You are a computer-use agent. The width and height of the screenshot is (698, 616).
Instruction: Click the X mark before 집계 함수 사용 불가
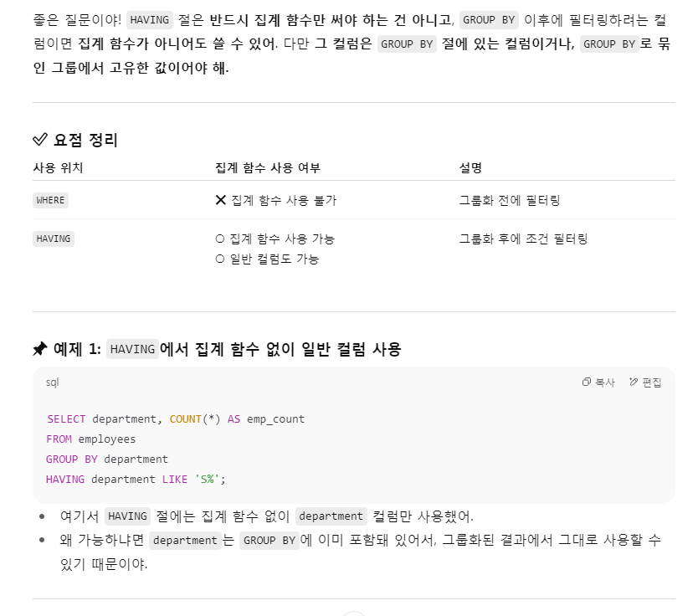point(220,200)
